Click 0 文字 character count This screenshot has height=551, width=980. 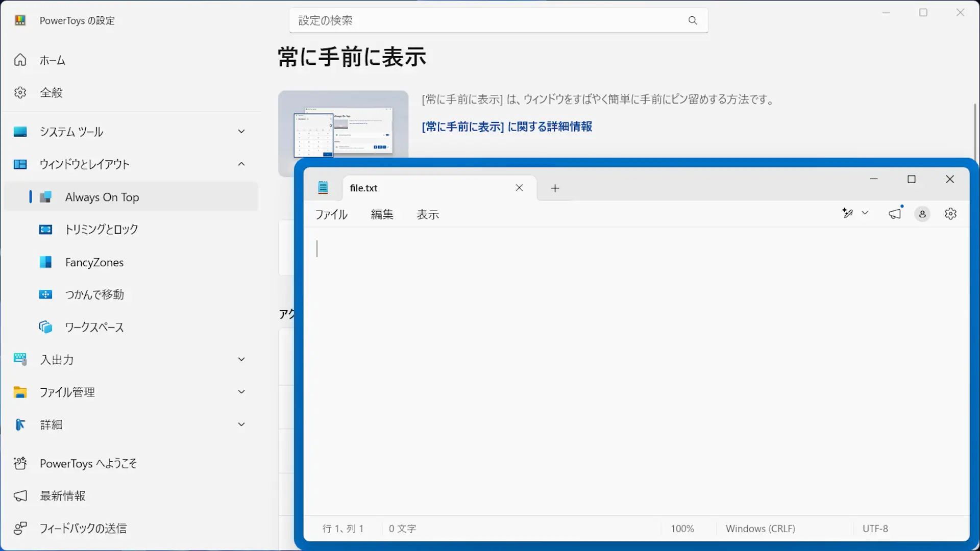(402, 529)
